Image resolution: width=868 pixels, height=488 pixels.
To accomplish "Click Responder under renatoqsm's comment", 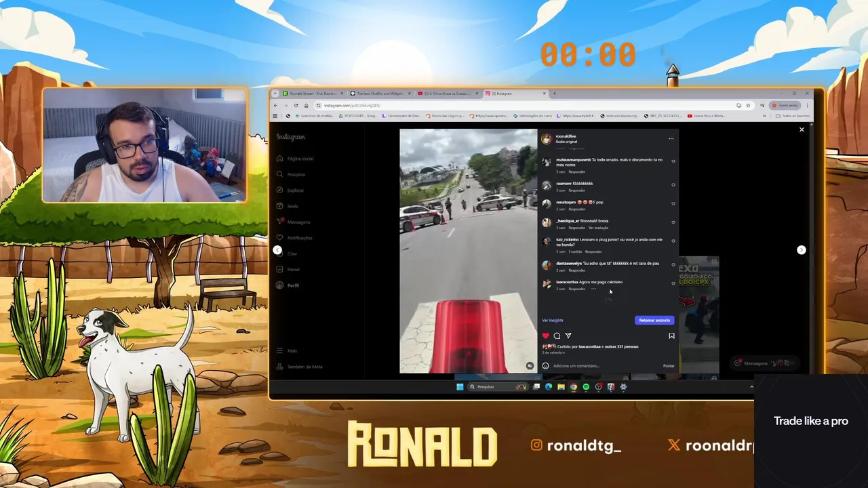I will (577, 209).
